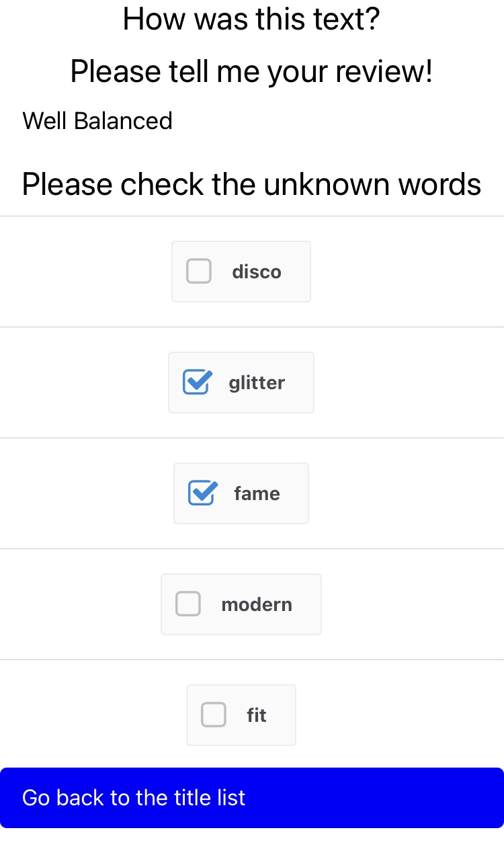
Task: Click 'Please check the unknown words' heading
Action: 251,184
